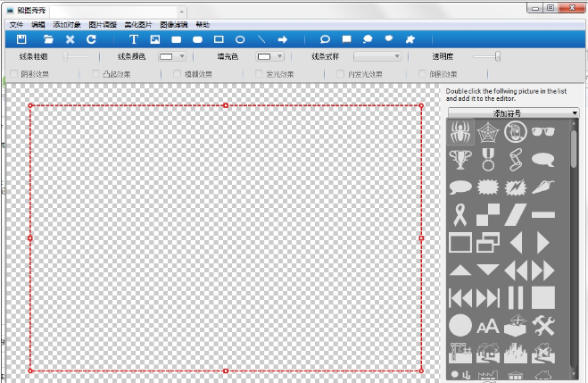The image size is (588, 383).
Task: Enable the 阴影效果 checkbox
Action: click(x=13, y=74)
